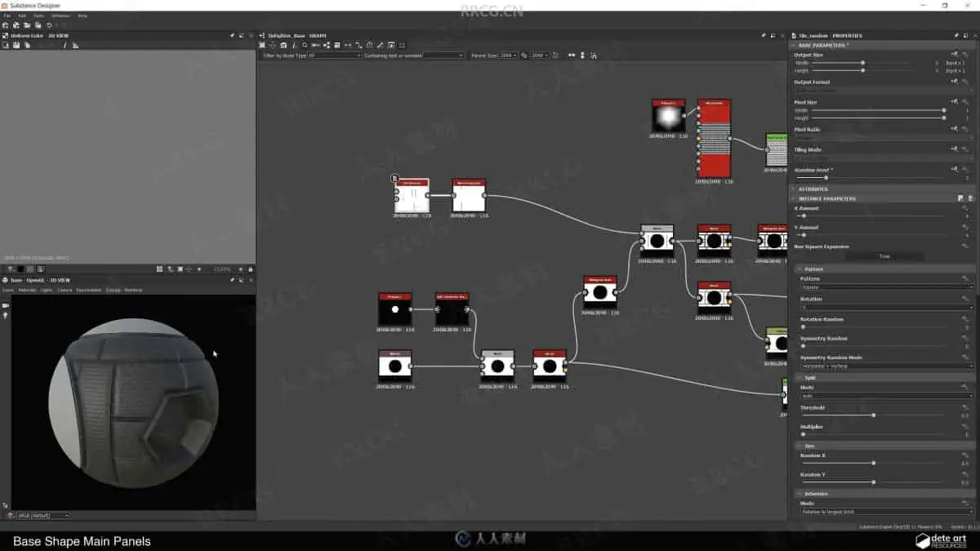Open the Renderer menu in 3D view

pyautogui.click(x=133, y=290)
